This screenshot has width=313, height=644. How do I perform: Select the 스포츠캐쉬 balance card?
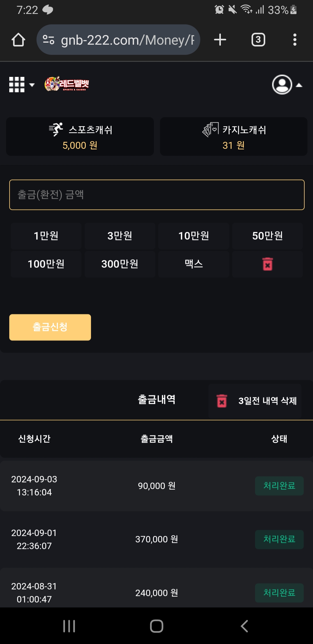(80, 137)
